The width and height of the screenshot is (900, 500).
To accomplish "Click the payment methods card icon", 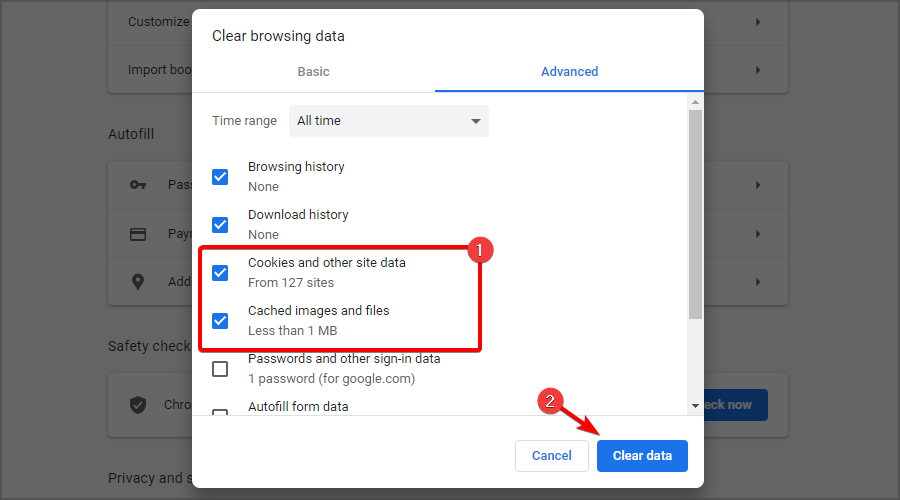I will pos(138,234).
